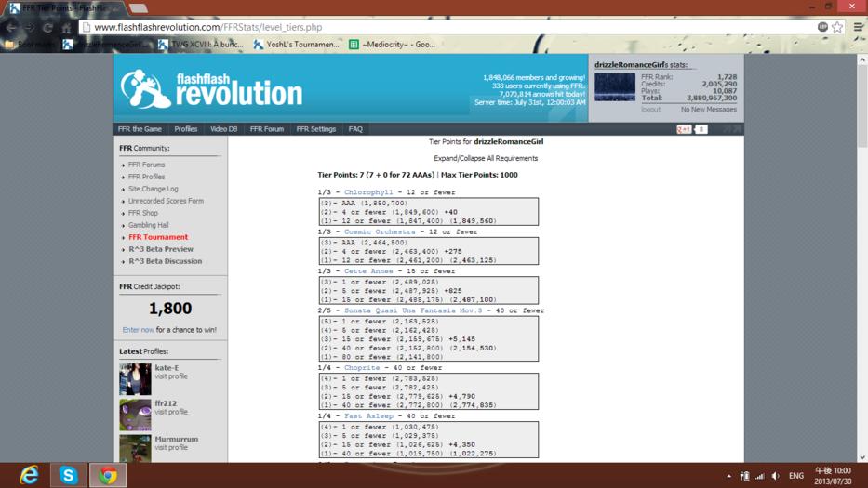The height and width of the screenshot is (488, 868).
Task: Open the Choprite song link
Action: pyautogui.click(x=362, y=368)
